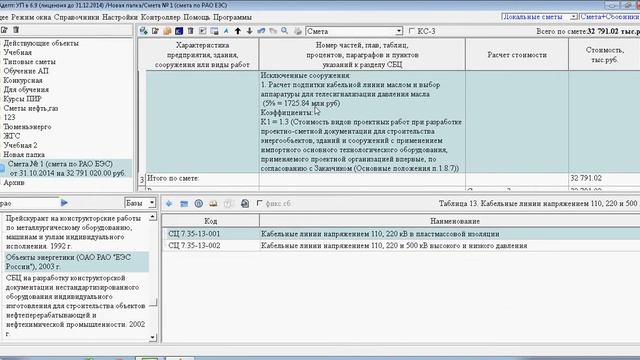
Task: Click the blue window icon in the lower toolbar
Action: 184,203
